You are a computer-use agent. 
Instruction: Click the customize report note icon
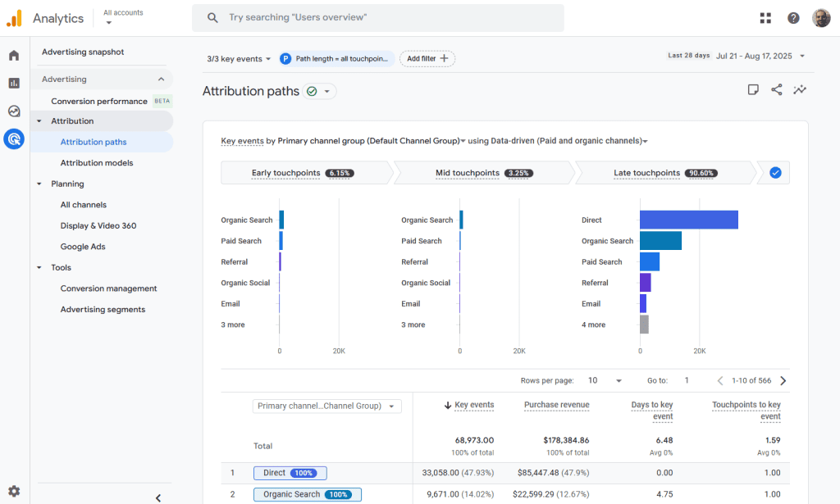point(753,90)
